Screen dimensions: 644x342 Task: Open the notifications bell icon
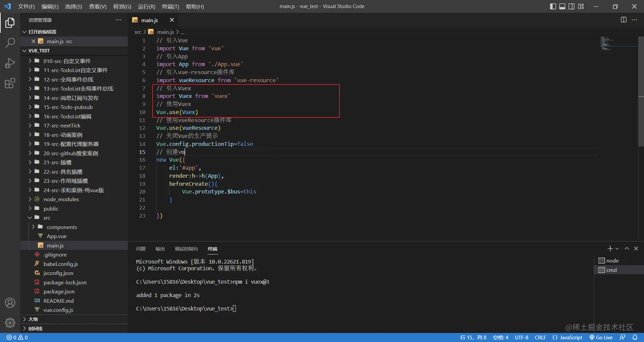pyautogui.click(x=635, y=337)
